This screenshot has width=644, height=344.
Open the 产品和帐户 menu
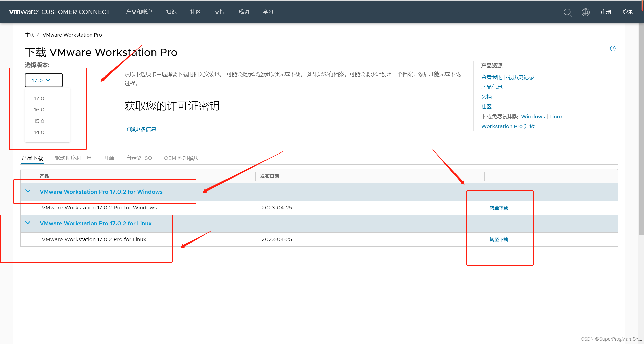[139, 12]
